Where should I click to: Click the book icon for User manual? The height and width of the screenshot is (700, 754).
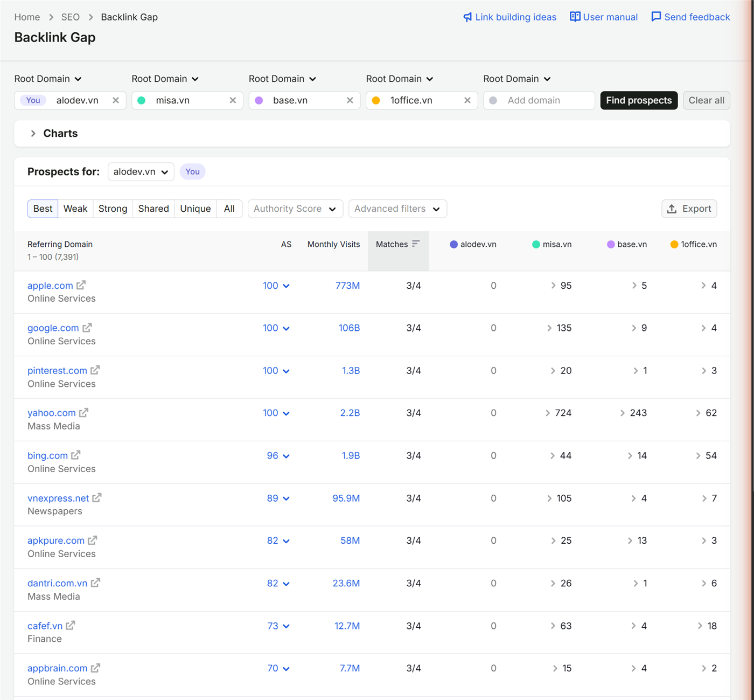(575, 17)
